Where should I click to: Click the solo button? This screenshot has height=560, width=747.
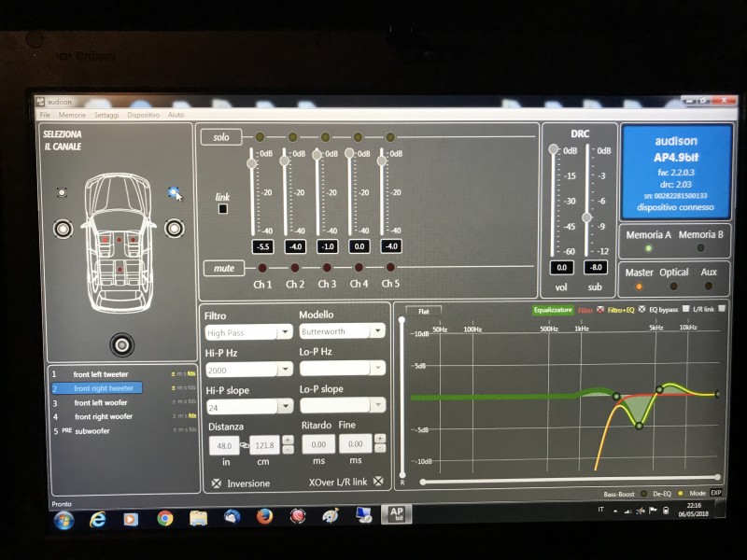[x=221, y=137]
